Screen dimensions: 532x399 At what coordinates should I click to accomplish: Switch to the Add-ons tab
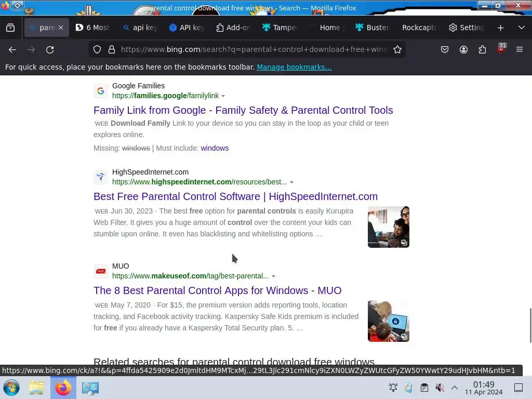coord(233,28)
